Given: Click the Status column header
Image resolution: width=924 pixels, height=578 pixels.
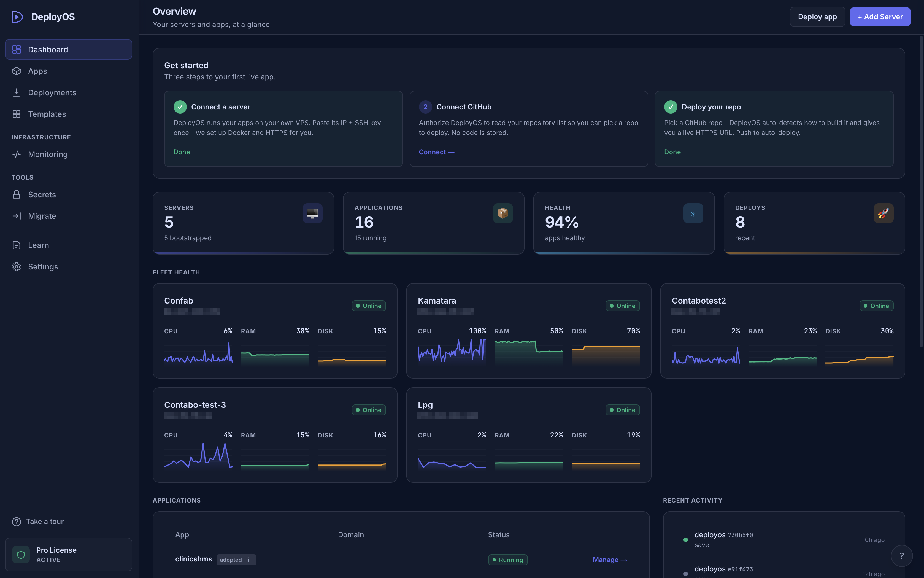Looking at the screenshot, I should 499,535.
